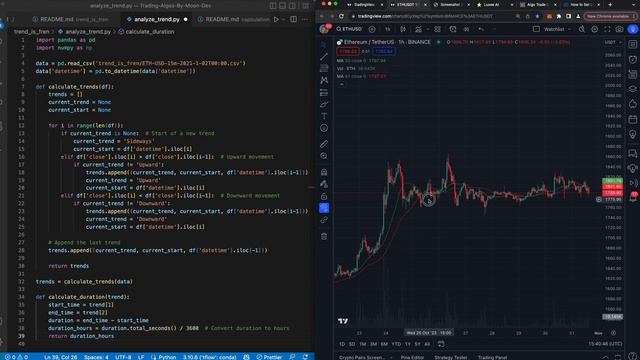Click the 15:40:46 (UTC) timezone clock
This screenshot has height=360, width=640.
[605, 344]
